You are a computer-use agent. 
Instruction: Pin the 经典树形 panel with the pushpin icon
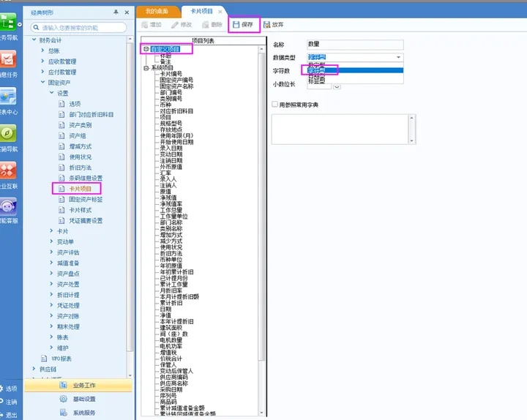point(116,12)
